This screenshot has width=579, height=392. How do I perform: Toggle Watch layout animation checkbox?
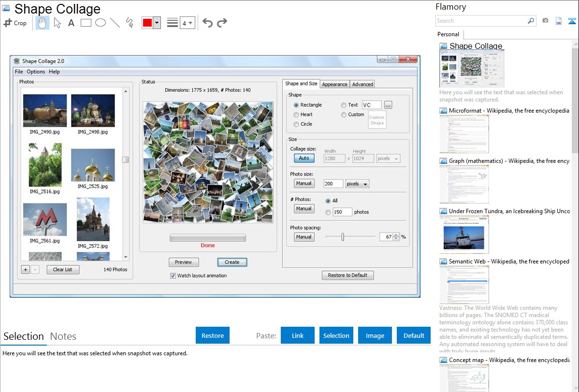pos(173,276)
